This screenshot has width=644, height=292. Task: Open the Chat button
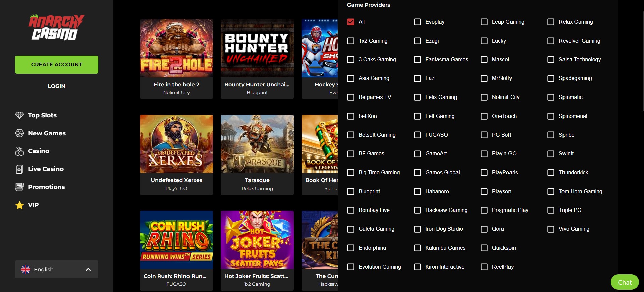coord(625,282)
